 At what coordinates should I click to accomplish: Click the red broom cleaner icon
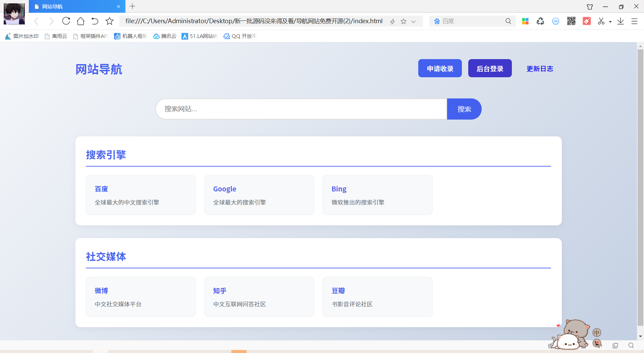[x=587, y=21]
